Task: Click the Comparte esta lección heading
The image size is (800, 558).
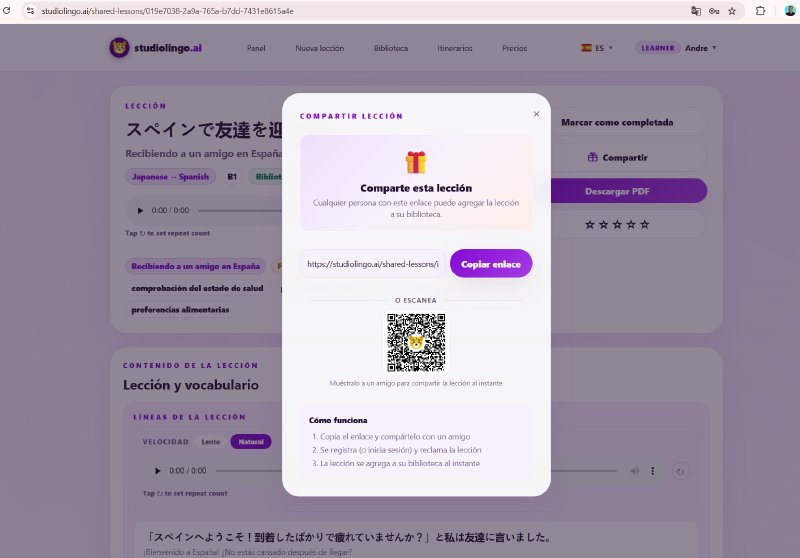Action: pyautogui.click(x=416, y=188)
